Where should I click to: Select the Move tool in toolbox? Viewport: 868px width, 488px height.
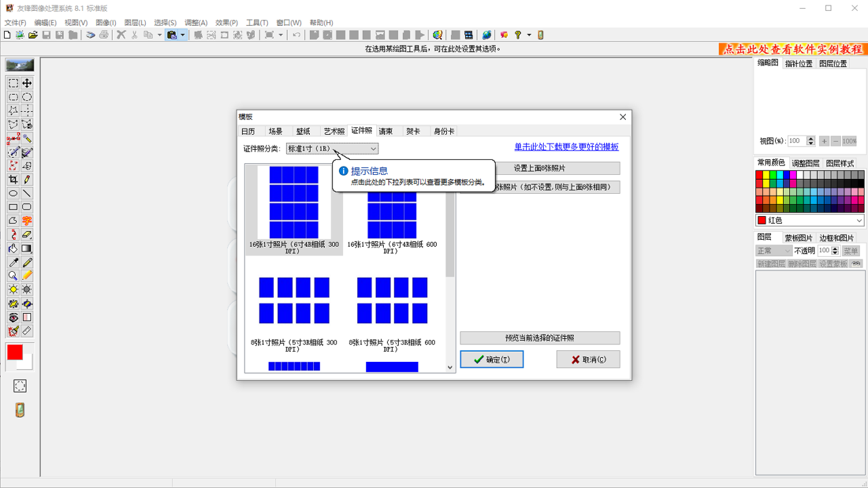coord(26,83)
